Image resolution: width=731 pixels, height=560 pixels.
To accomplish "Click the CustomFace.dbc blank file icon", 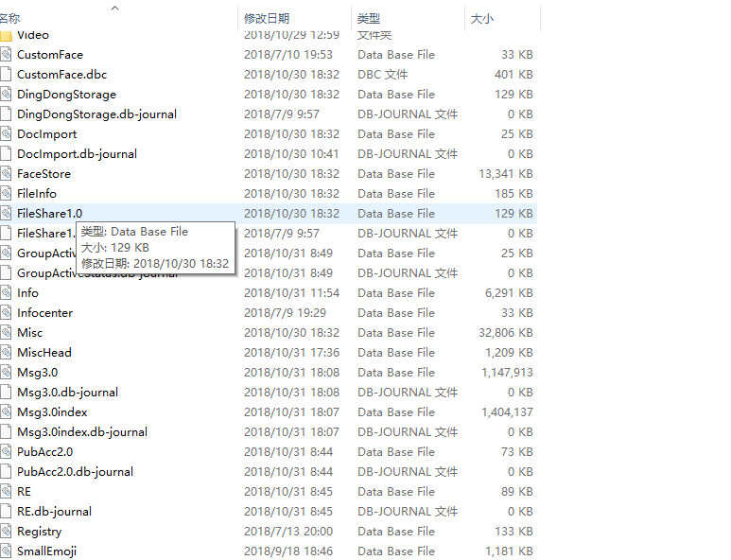I will (6, 75).
